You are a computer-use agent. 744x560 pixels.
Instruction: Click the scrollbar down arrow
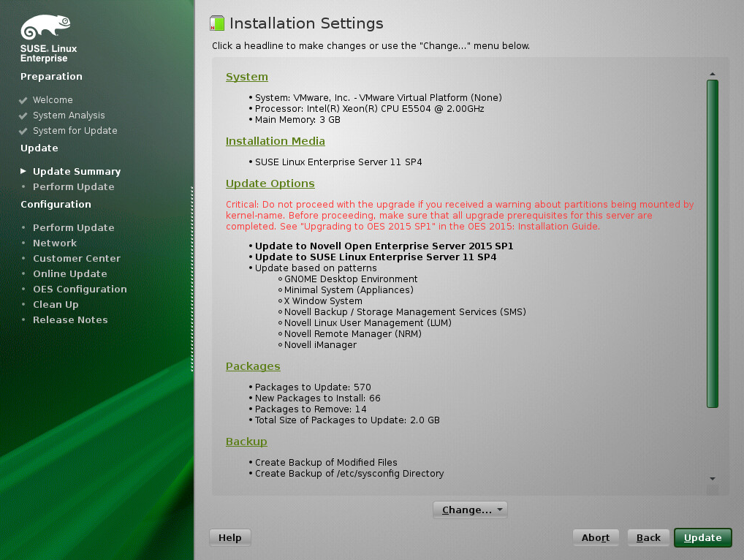click(713, 479)
